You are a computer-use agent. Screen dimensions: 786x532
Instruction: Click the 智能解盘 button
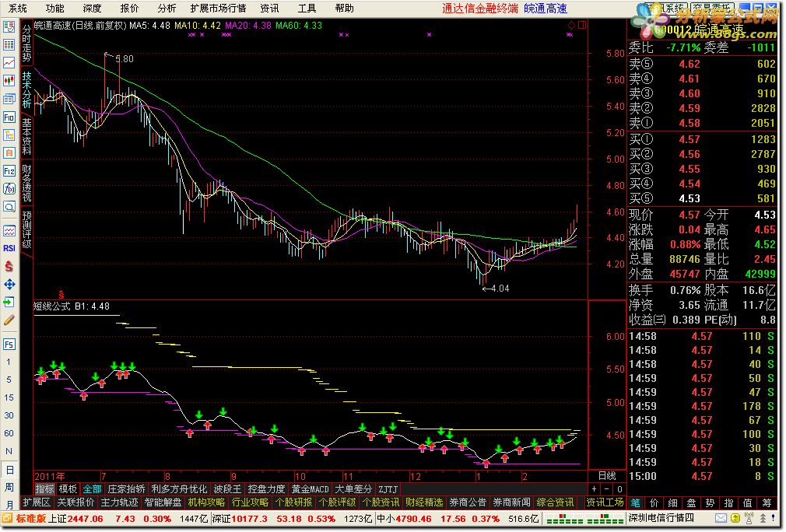click(163, 502)
